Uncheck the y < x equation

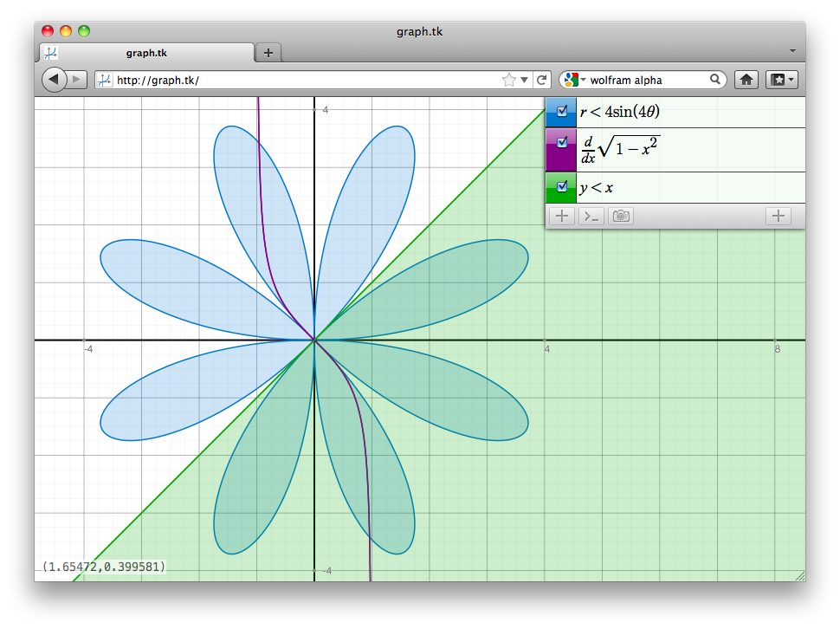pyautogui.click(x=562, y=186)
